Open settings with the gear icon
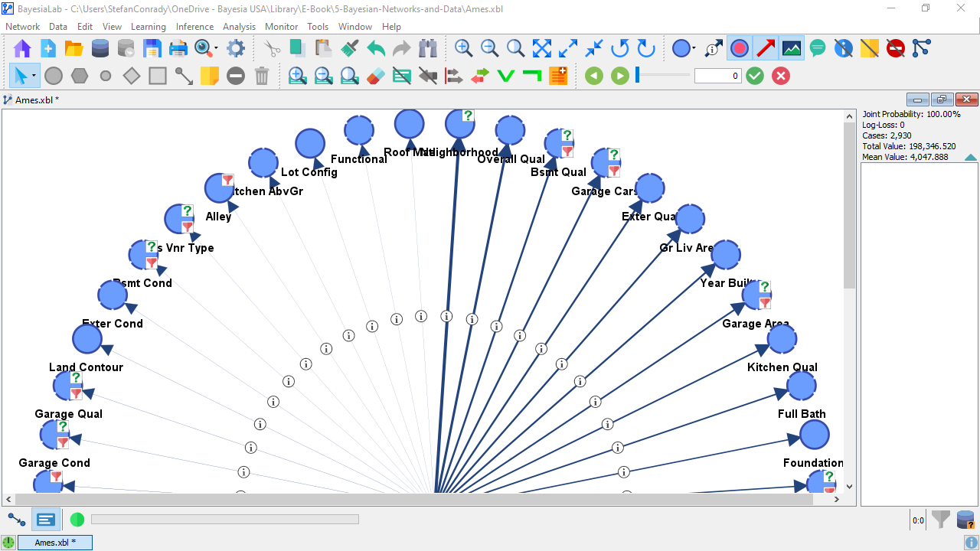Viewport: 980px width, 551px height. pos(236,49)
